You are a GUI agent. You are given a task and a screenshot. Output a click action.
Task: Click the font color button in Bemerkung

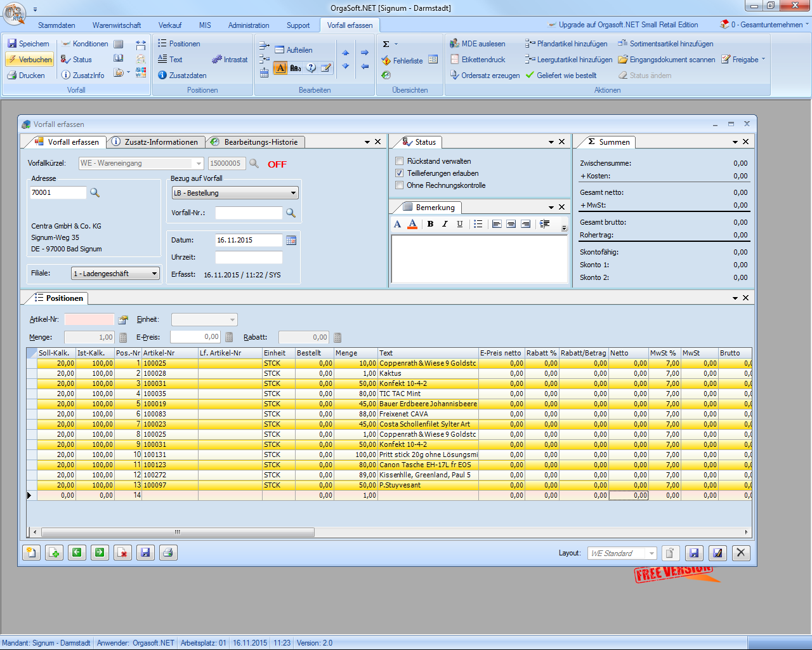point(412,224)
